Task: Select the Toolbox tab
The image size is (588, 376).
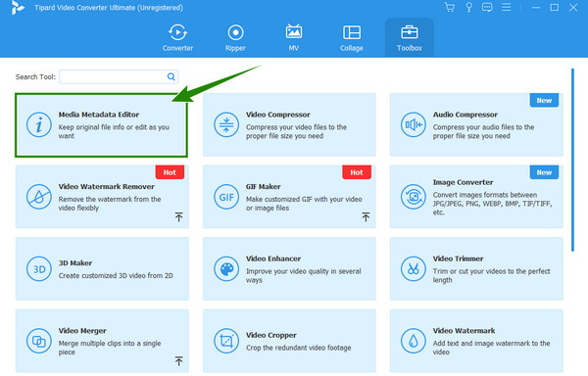Action: (x=410, y=38)
